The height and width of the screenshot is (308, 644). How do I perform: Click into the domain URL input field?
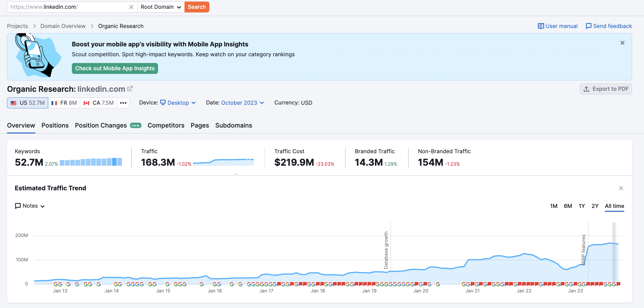(67, 7)
